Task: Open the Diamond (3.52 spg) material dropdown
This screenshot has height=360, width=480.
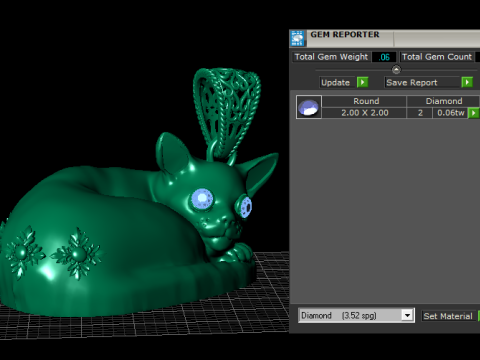Action: click(x=407, y=315)
